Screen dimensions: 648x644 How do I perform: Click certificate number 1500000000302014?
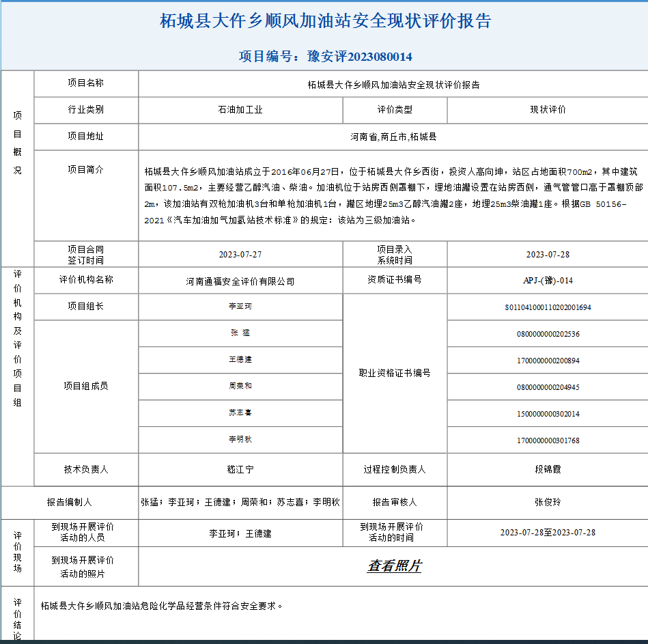tap(548, 414)
